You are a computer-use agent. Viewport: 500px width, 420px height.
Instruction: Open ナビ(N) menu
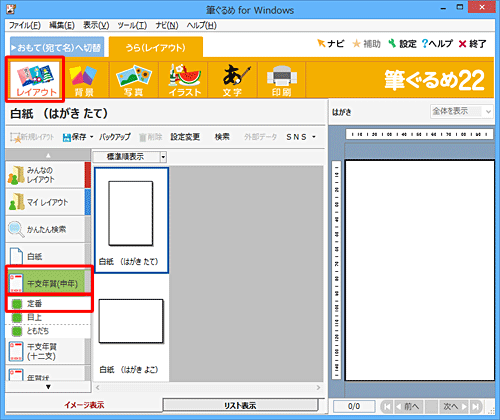167,25
